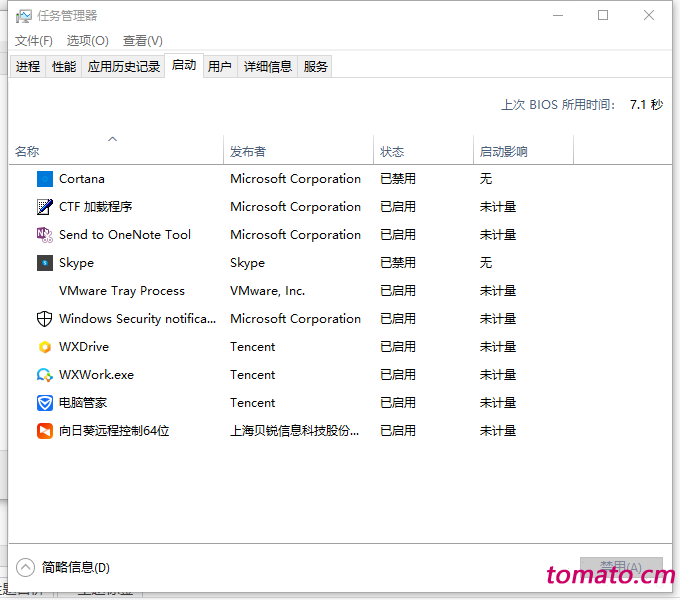Screen dimensions: 680x600
Task: Click the WXDrive hexagon icon
Action: pyautogui.click(x=45, y=347)
